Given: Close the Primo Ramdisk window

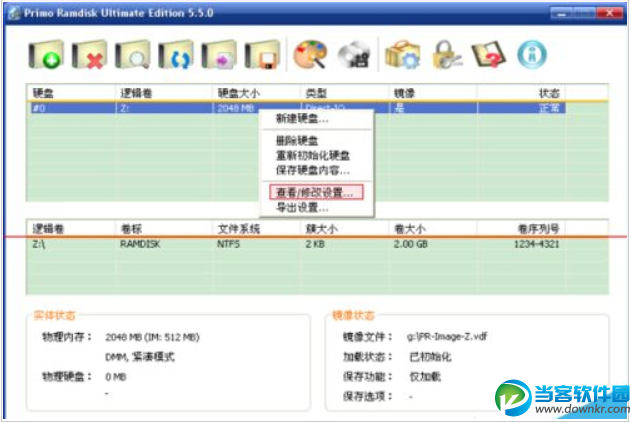Looking at the screenshot, I should tap(609, 13).
